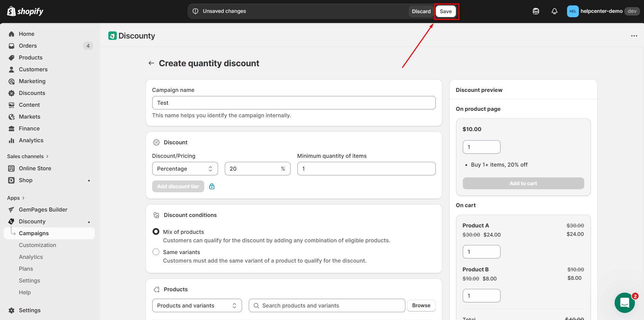Click the Shopify logo icon

pyautogui.click(x=11, y=11)
